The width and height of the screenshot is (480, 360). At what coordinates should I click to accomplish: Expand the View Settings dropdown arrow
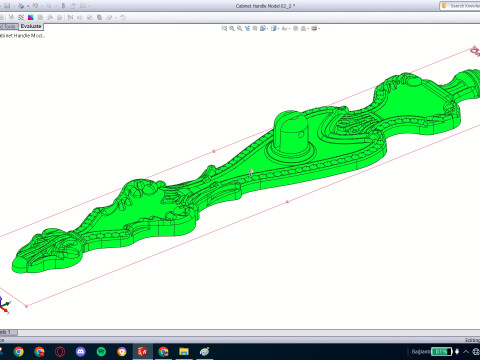click(x=319, y=29)
